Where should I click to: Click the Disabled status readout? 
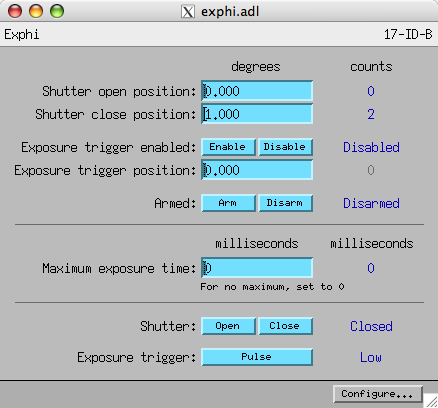click(371, 147)
